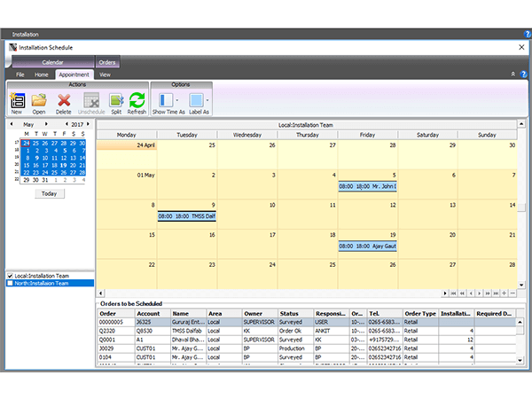532x399 pixels.
Task: Open the View ribbon tab
Action: (x=105, y=74)
